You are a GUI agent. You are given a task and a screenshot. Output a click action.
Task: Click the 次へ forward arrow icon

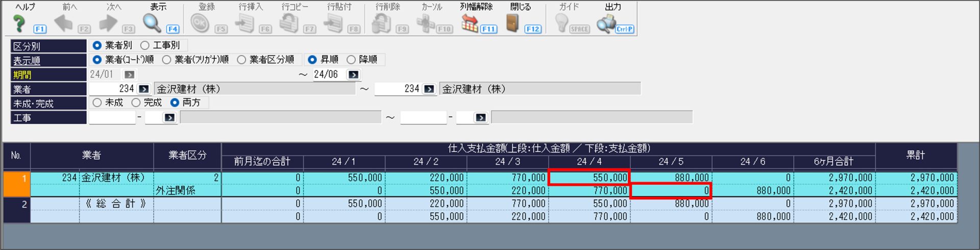coord(108,23)
